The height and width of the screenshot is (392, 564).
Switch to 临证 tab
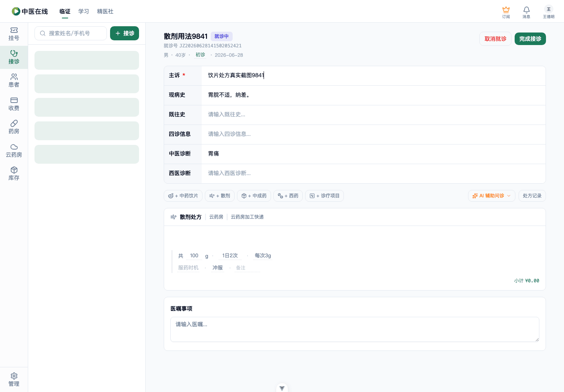pyautogui.click(x=65, y=11)
